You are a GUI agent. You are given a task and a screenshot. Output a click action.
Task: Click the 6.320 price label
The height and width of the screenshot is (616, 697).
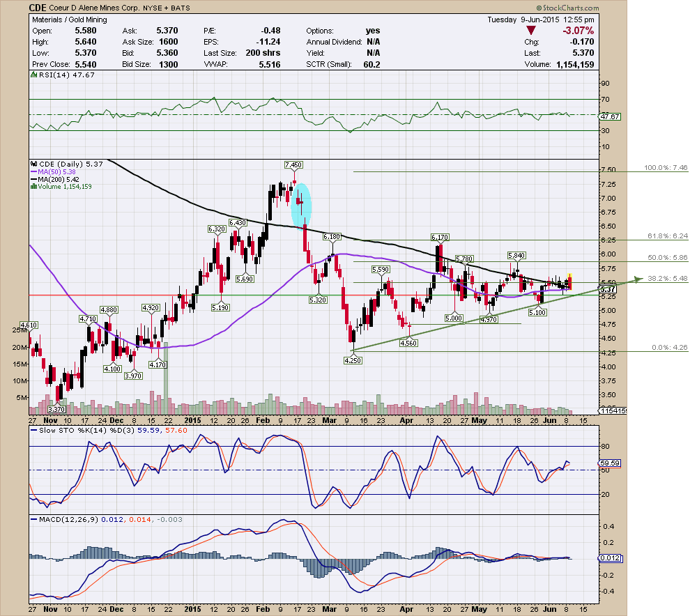(x=217, y=229)
